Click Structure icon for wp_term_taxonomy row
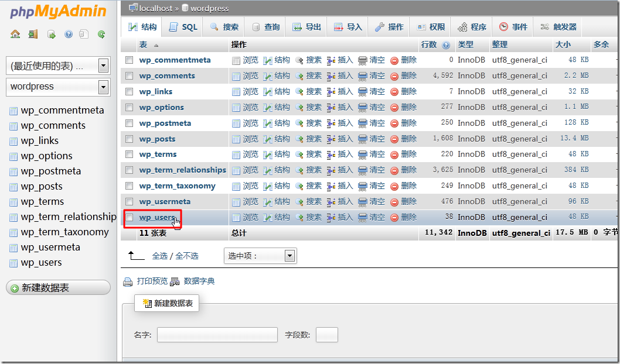620x364 pixels. [x=268, y=186]
